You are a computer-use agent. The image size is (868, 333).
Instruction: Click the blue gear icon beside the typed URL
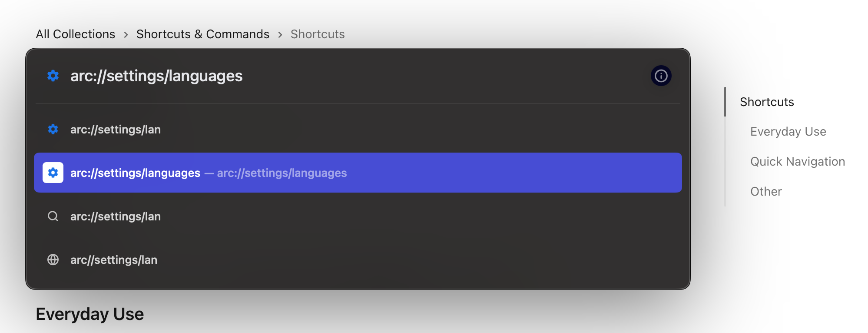pyautogui.click(x=53, y=76)
